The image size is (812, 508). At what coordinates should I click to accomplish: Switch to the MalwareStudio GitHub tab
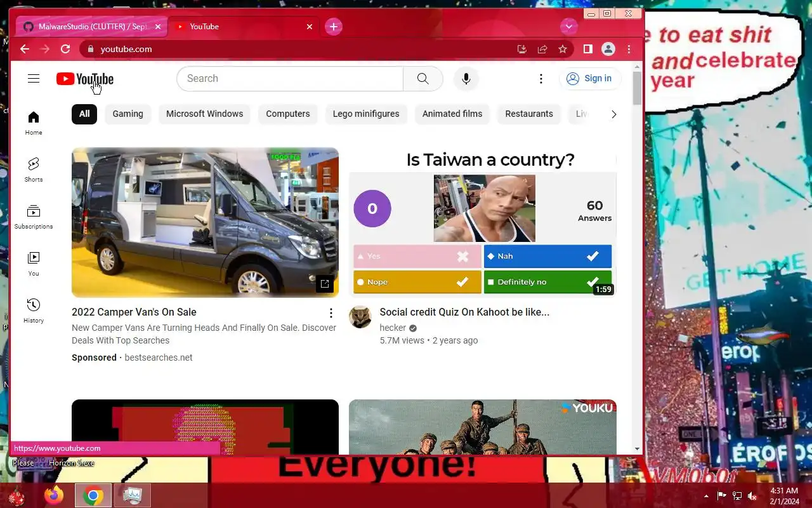(x=93, y=27)
